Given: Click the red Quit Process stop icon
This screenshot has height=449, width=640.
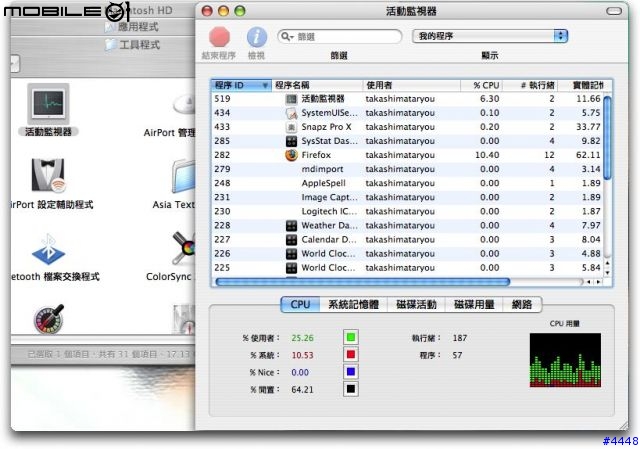Looking at the screenshot, I should [x=220, y=37].
